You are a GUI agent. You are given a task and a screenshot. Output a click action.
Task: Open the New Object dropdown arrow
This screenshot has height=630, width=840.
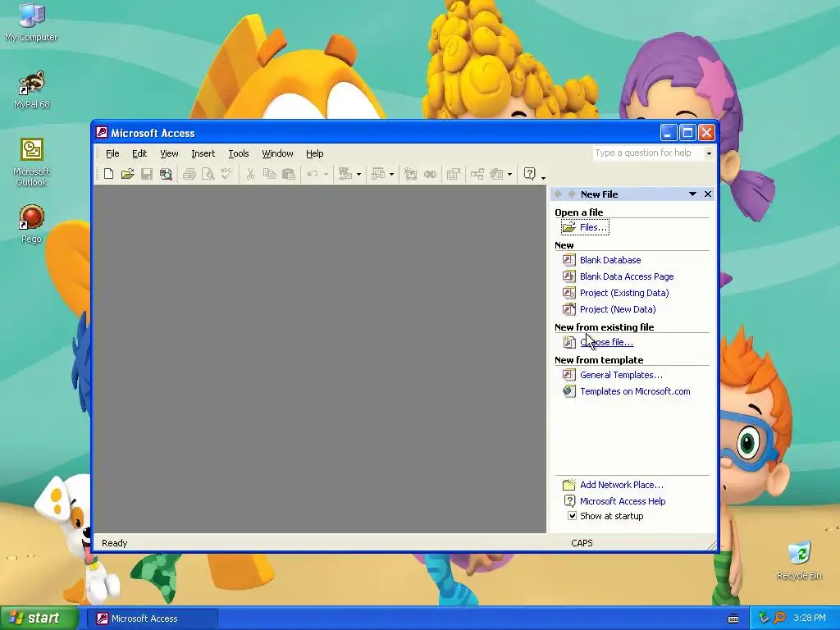click(509, 174)
